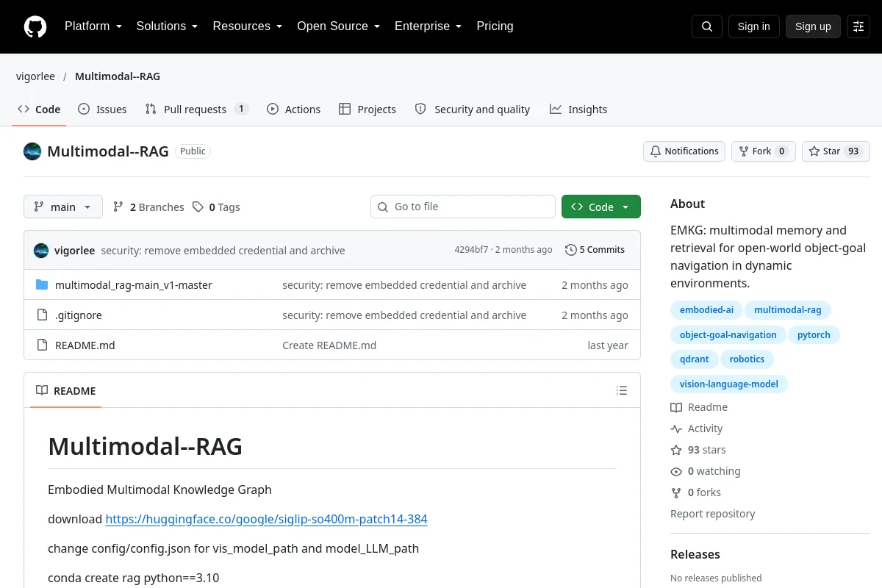Select the pytorch topic tag
The height and width of the screenshot is (588, 882).
(x=814, y=335)
